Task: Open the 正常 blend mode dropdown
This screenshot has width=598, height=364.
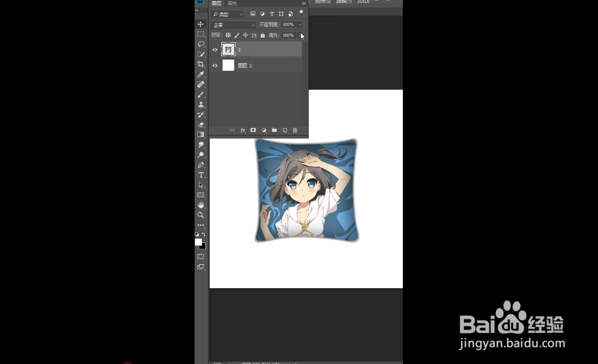Action: [x=233, y=25]
